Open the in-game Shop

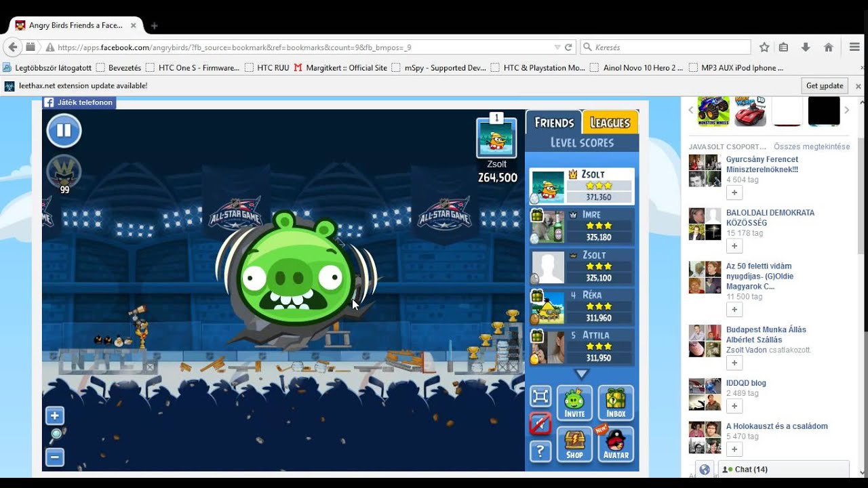point(574,445)
